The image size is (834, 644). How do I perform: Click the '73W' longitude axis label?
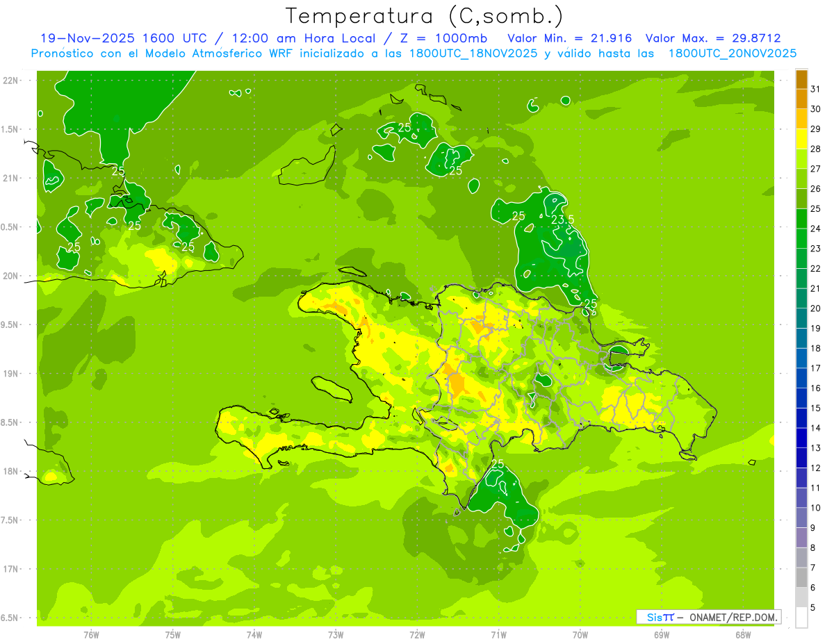pyautogui.click(x=336, y=635)
